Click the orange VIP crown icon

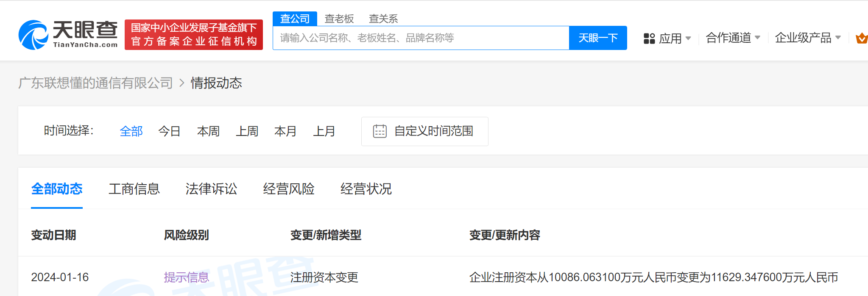pos(862,38)
